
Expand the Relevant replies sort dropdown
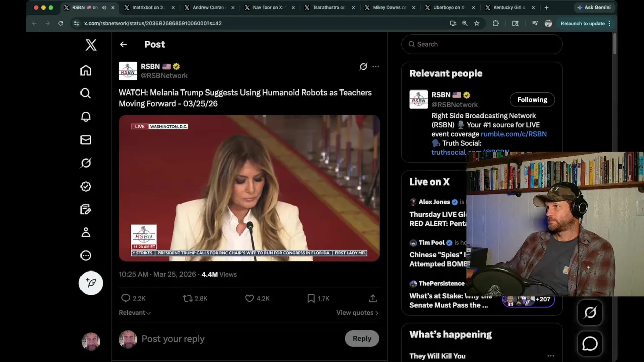(x=135, y=313)
